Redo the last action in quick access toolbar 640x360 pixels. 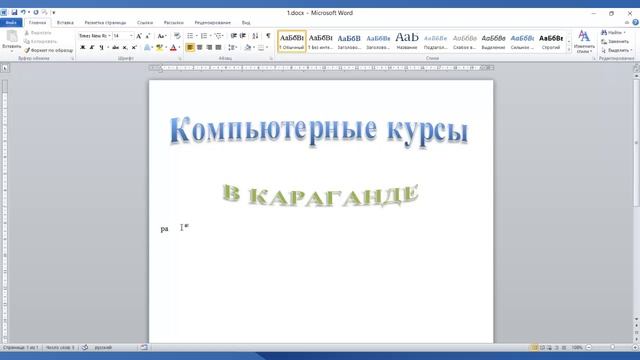[36, 13]
